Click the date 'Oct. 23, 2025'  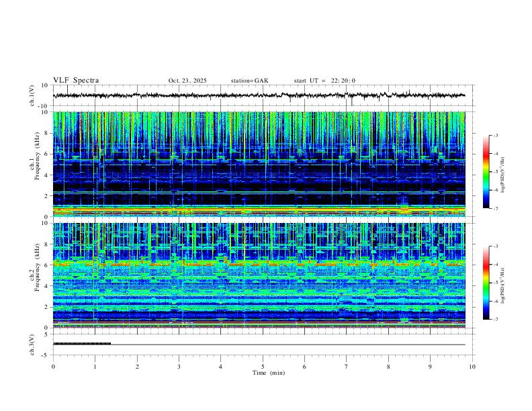click(187, 81)
